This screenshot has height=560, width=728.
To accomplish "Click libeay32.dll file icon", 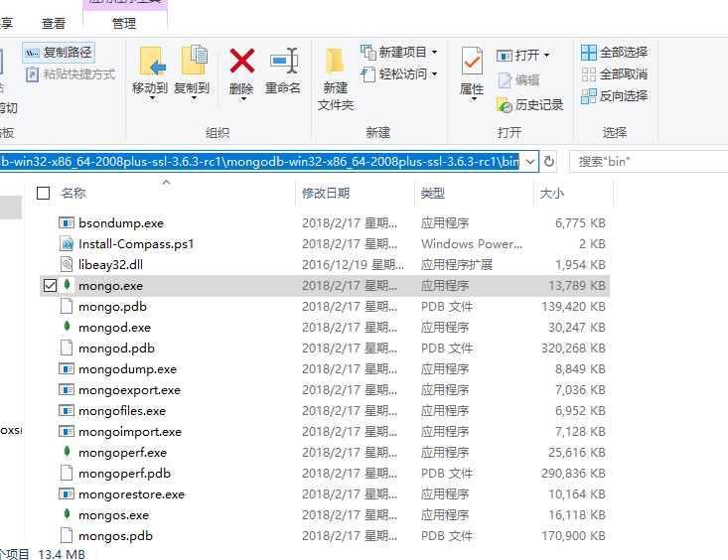I will click(67, 265).
